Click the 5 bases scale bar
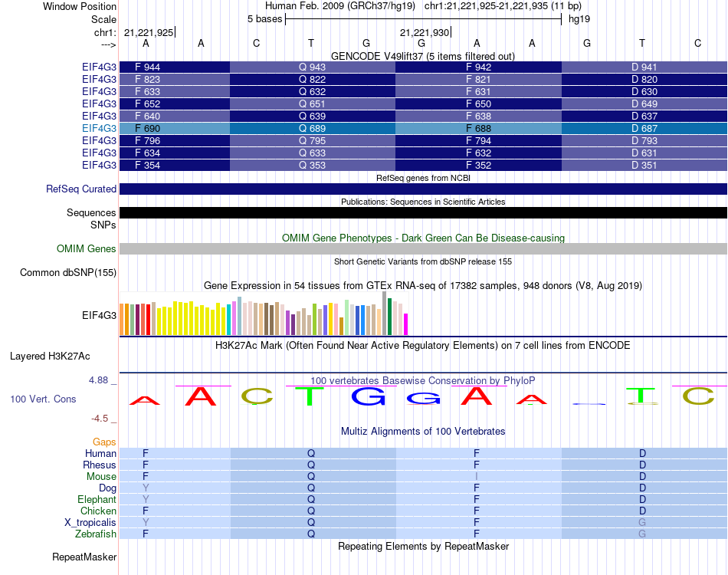This screenshot has width=728, height=575. tap(424, 19)
